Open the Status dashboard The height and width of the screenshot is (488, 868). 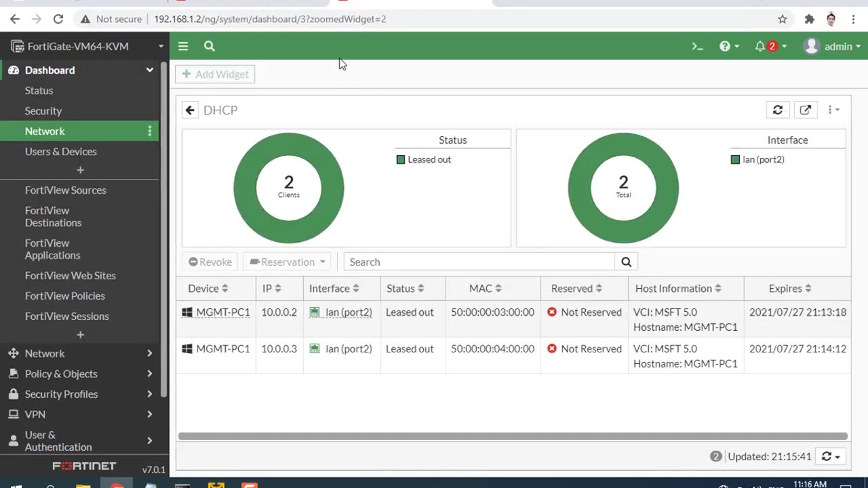(39, 91)
